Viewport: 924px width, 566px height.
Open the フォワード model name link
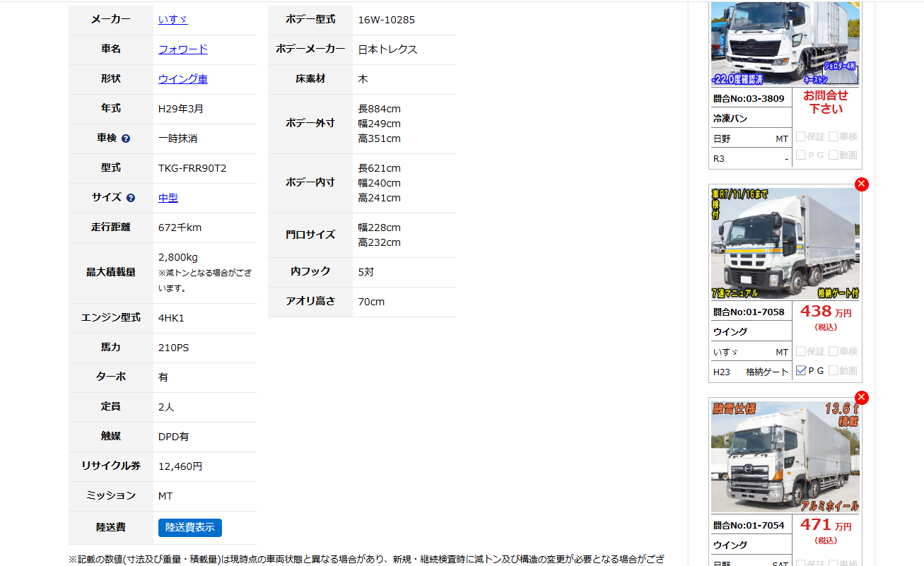pos(183,49)
